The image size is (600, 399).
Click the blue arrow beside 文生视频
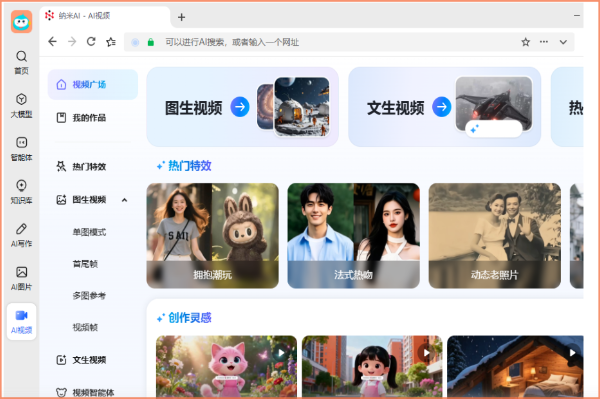(442, 107)
